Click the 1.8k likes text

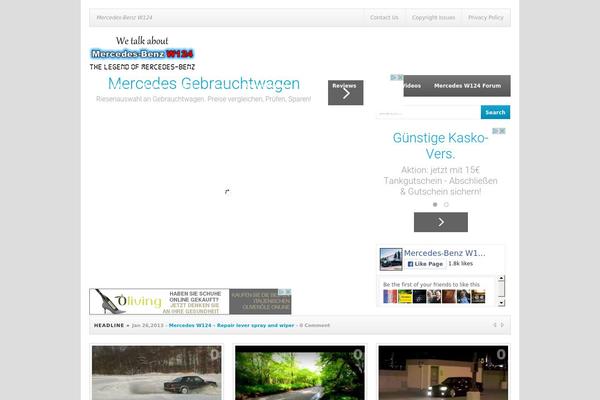pyautogui.click(x=461, y=263)
